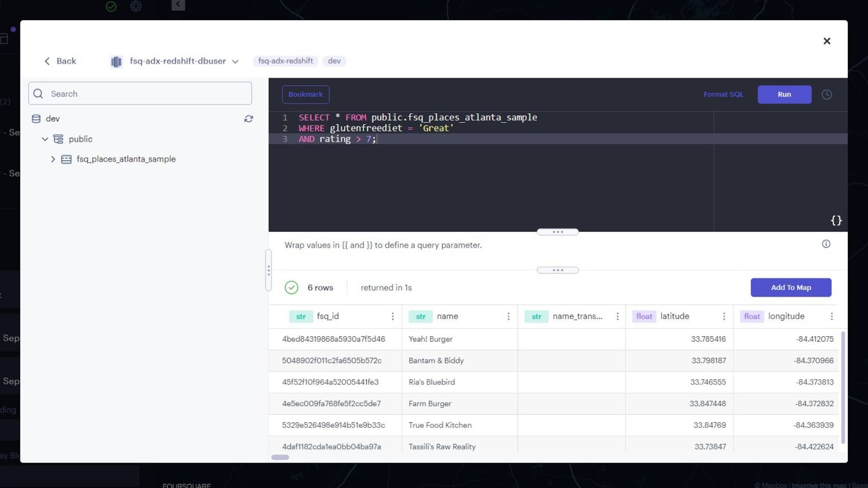Click the query success checkmark icon
Image resolution: width=868 pixels, height=488 pixels.
click(291, 287)
